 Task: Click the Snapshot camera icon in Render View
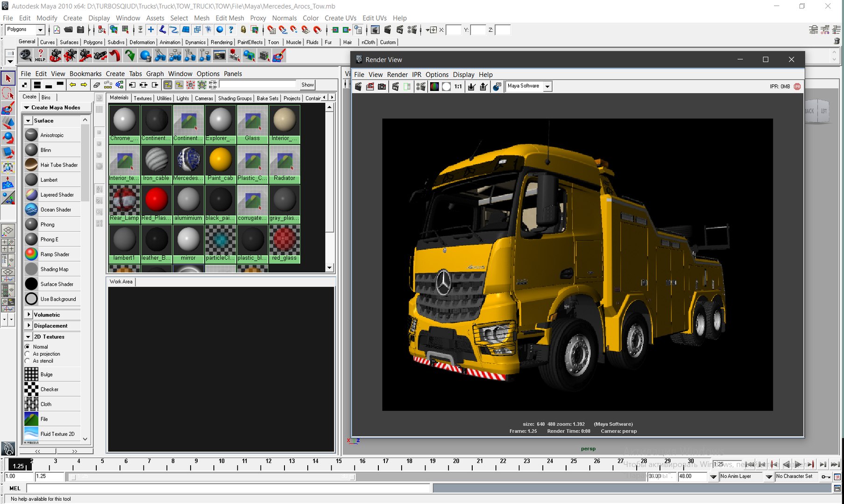point(382,86)
